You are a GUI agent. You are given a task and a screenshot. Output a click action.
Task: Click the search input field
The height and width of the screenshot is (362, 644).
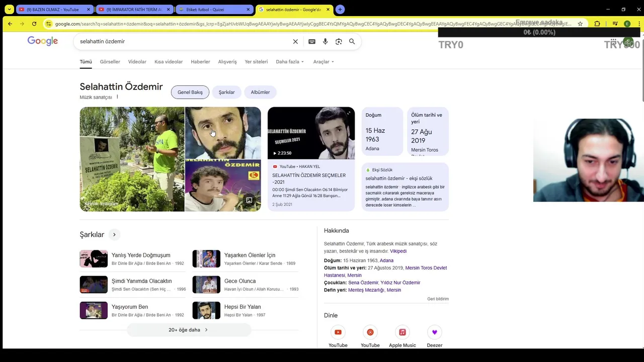[184, 42]
